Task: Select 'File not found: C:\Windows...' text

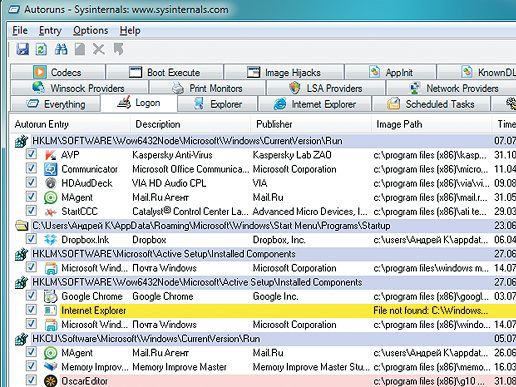Action: click(430, 311)
